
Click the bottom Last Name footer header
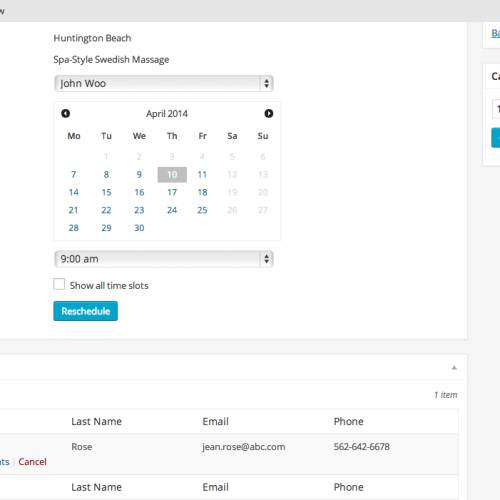click(96, 487)
